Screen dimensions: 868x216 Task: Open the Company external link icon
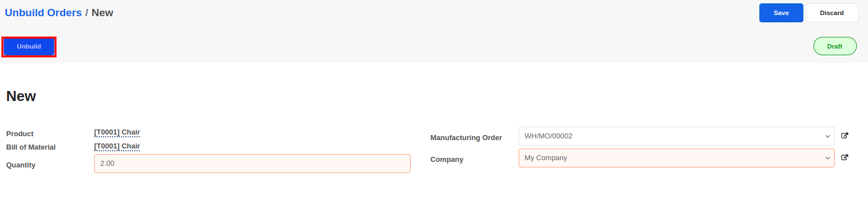click(845, 157)
